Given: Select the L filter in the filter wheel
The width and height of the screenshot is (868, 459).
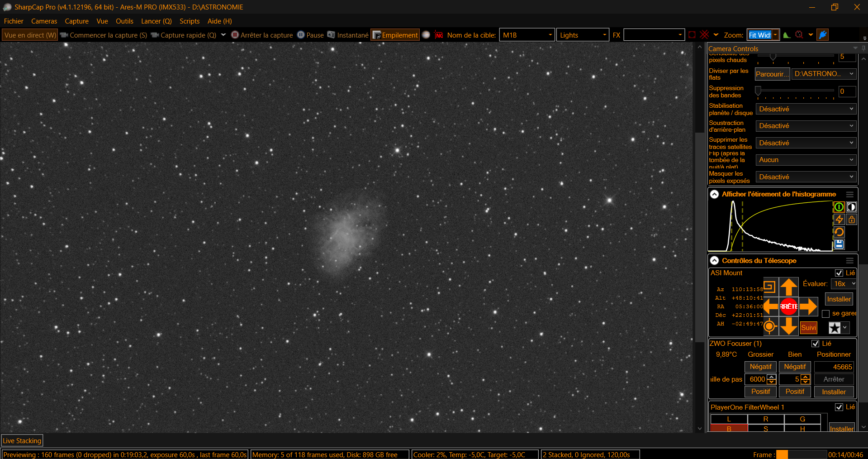Looking at the screenshot, I should [x=729, y=419].
